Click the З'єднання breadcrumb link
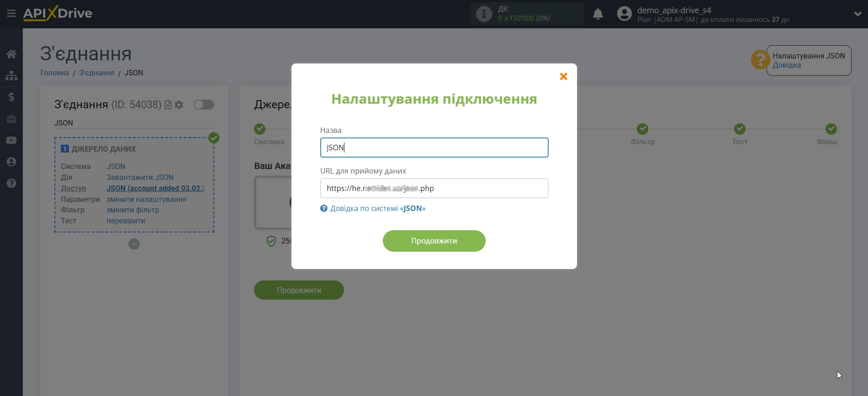This screenshot has height=396, width=868. point(97,73)
